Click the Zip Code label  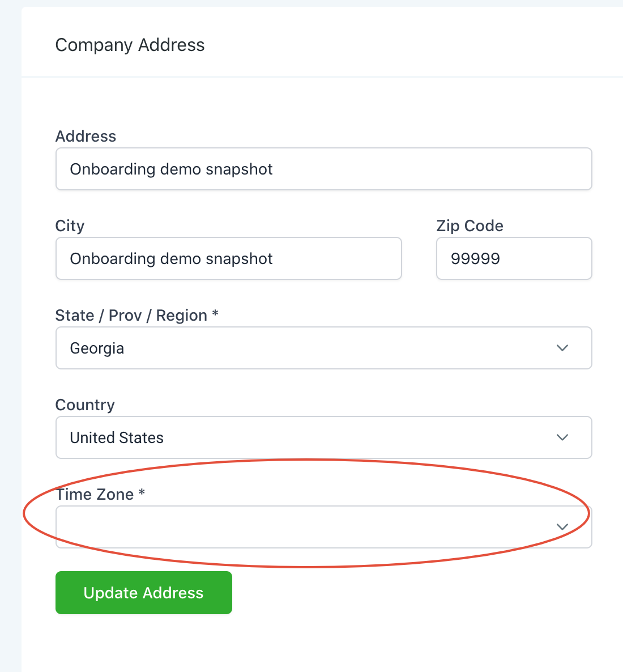click(x=470, y=226)
